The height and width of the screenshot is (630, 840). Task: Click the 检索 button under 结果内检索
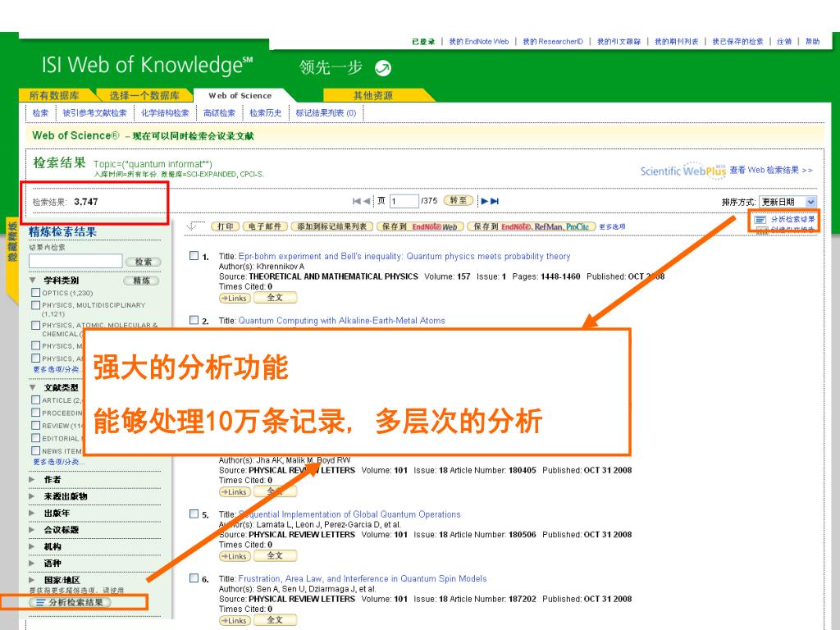pos(143,262)
